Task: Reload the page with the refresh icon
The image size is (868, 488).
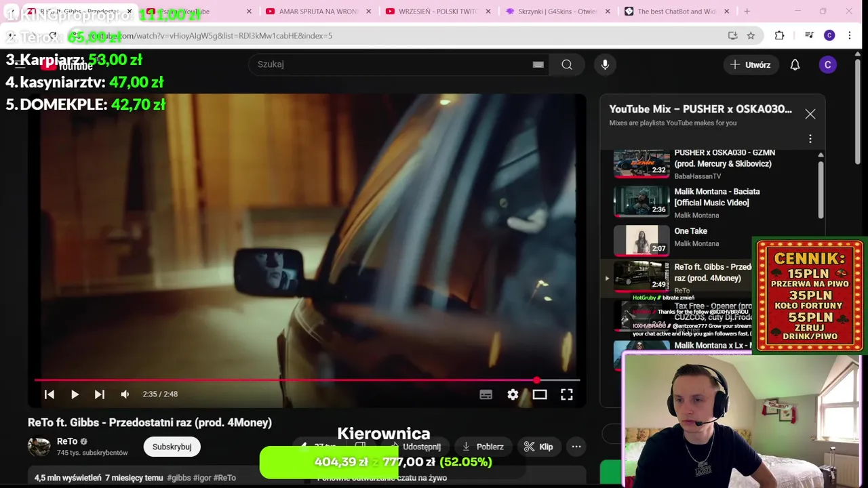Action: pyautogui.click(x=53, y=35)
